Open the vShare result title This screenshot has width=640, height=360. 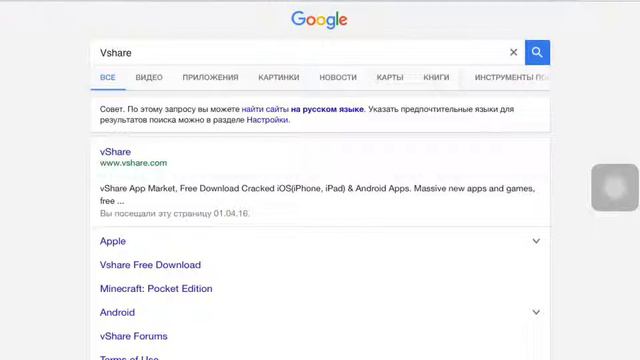pyautogui.click(x=116, y=151)
